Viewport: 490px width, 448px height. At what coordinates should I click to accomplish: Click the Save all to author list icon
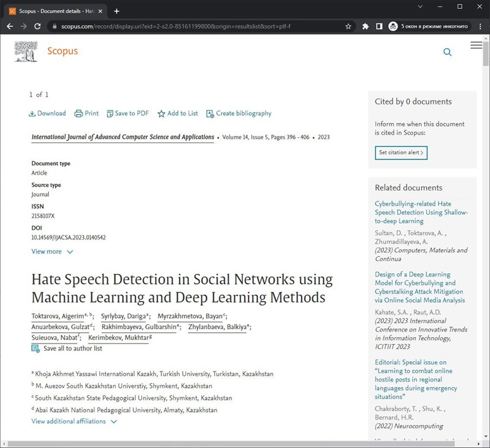[35, 349]
